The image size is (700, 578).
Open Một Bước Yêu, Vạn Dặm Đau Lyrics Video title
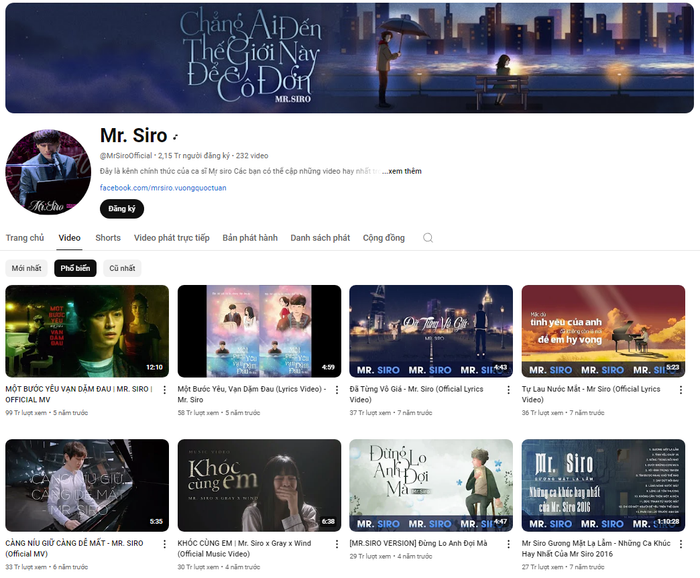tap(252, 395)
